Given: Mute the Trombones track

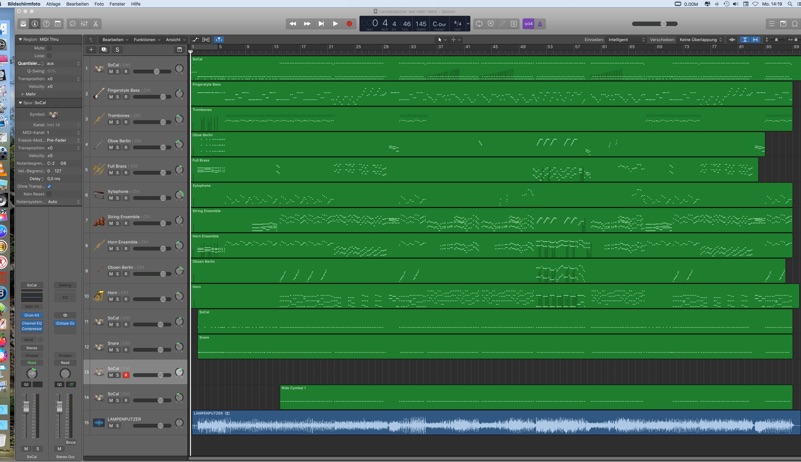Looking at the screenshot, I should click(111, 122).
